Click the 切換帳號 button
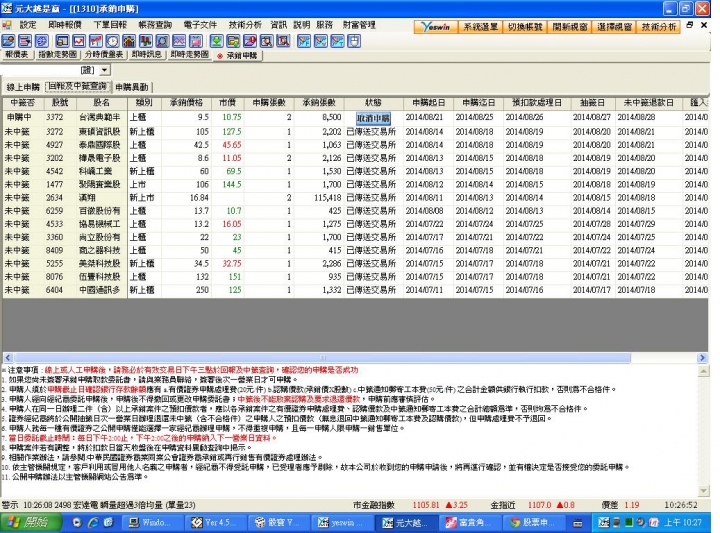Screen dimensions: 720x533 click(x=525, y=27)
